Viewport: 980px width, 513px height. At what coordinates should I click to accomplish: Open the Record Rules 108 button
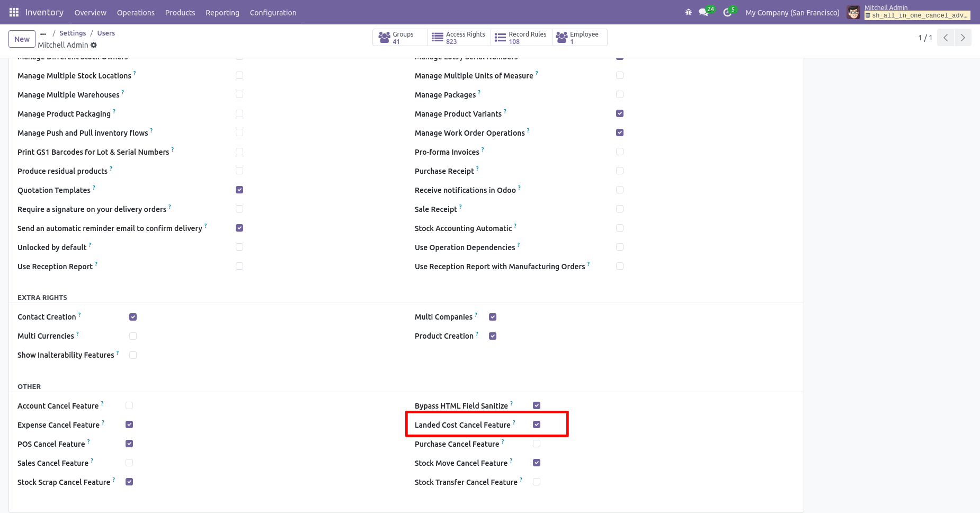(x=521, y=38)
